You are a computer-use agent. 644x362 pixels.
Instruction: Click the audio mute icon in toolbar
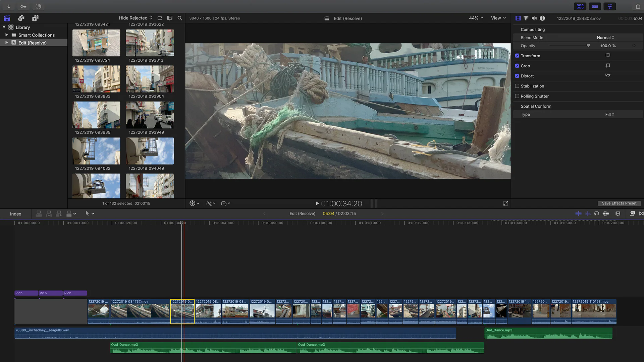pyautogui.click(x=534, y=18)
